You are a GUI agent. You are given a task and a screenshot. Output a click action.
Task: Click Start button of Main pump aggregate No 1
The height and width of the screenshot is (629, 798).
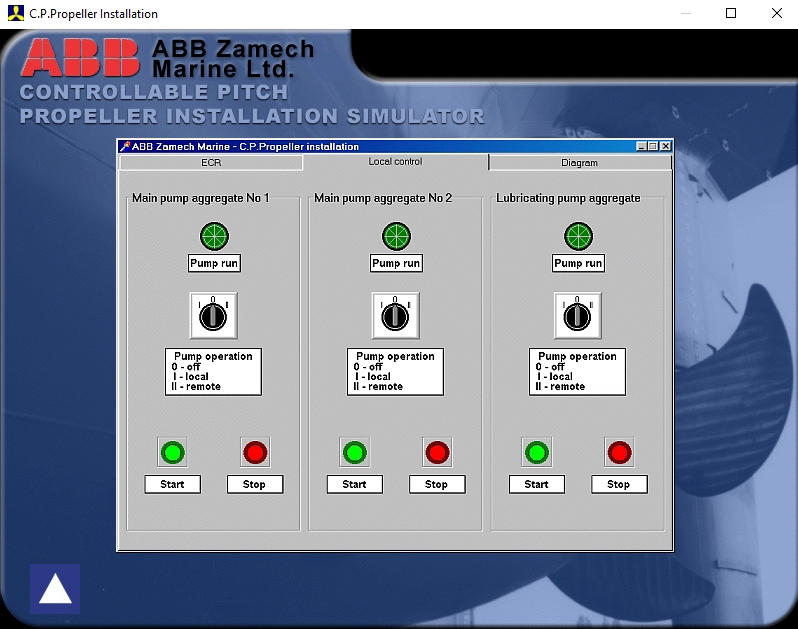pyautogui.click(x=173, y=484)
